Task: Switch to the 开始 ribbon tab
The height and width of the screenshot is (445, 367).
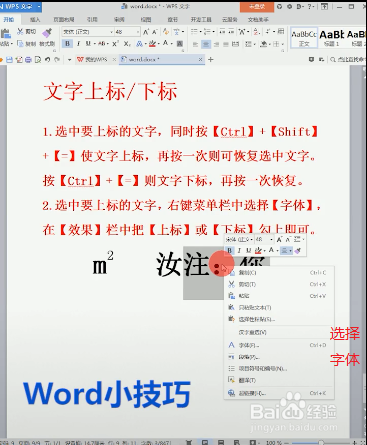Action: (x=9, y=20)
